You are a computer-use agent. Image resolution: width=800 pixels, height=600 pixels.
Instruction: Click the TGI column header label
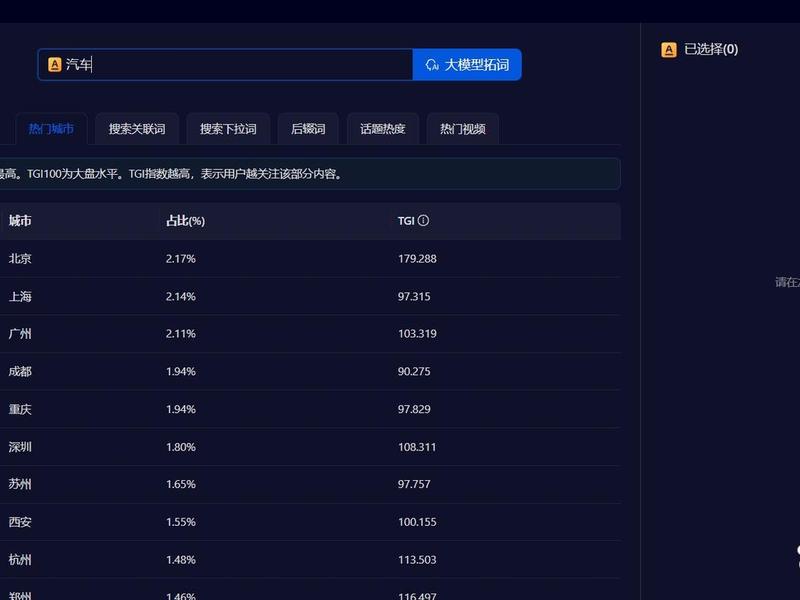(x=406, y=221)
